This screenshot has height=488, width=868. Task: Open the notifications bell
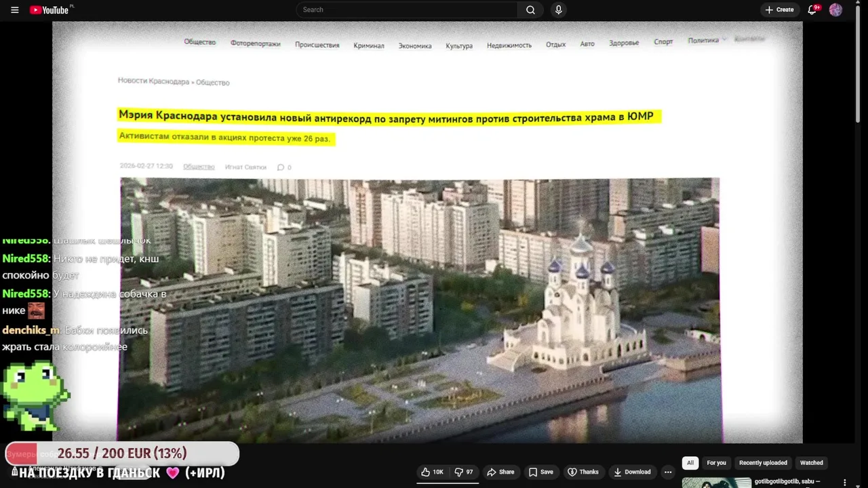(812, 9)
